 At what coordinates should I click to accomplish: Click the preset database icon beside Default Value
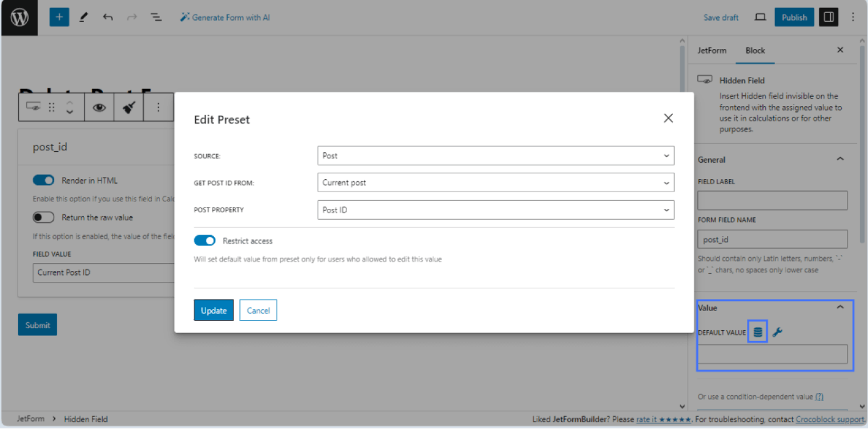tap(757, 331)
